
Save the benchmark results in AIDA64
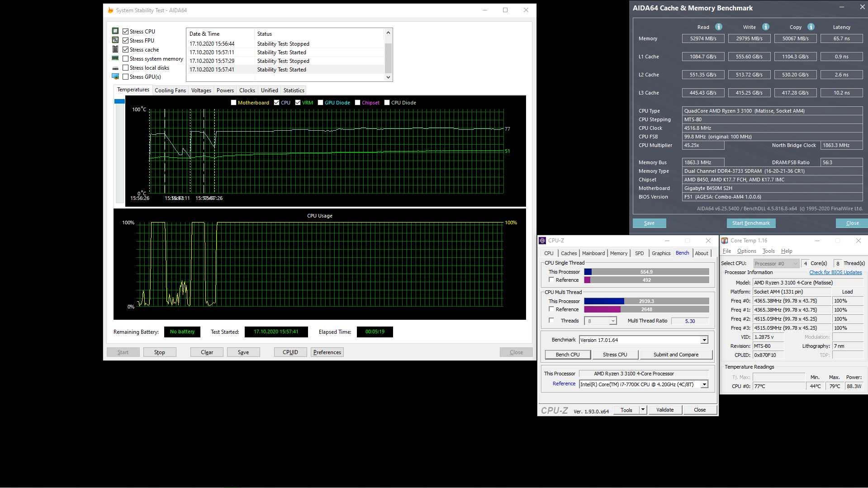[x=649, y=223]
